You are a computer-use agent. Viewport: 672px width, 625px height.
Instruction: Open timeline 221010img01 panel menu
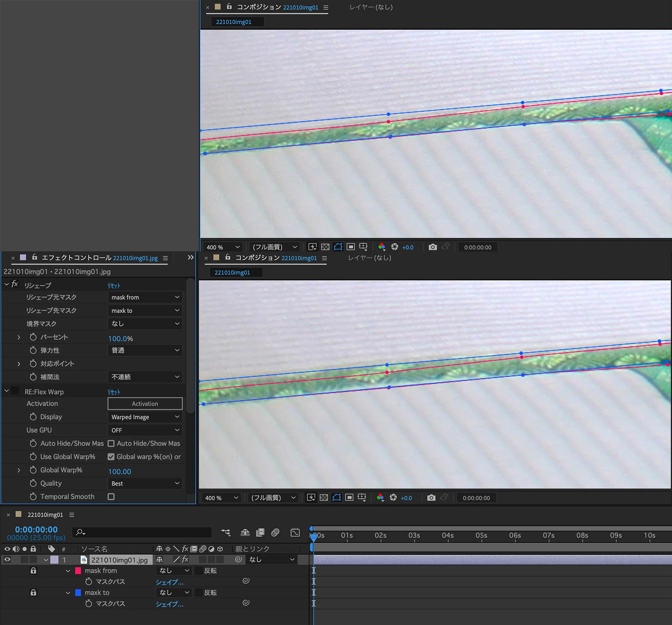[x=72, y=515]
